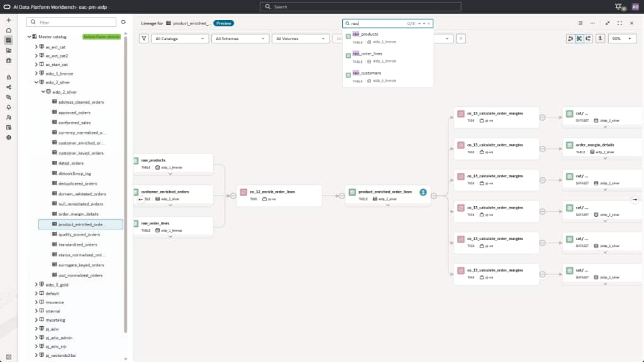
Task: Open the notifications bell icon
Action: (x=618, y=6)
